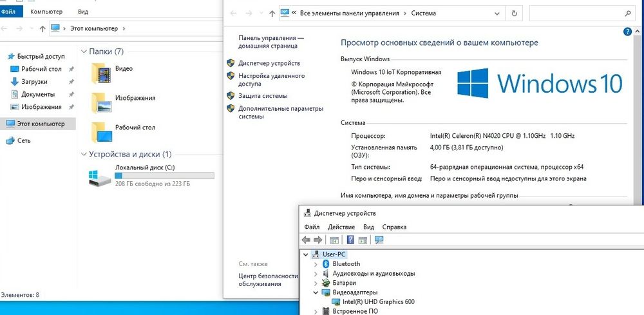Collapse the Видеоадаптеры category
The width and height of the screenshot is (644, 315).
(x=316, y=292)
